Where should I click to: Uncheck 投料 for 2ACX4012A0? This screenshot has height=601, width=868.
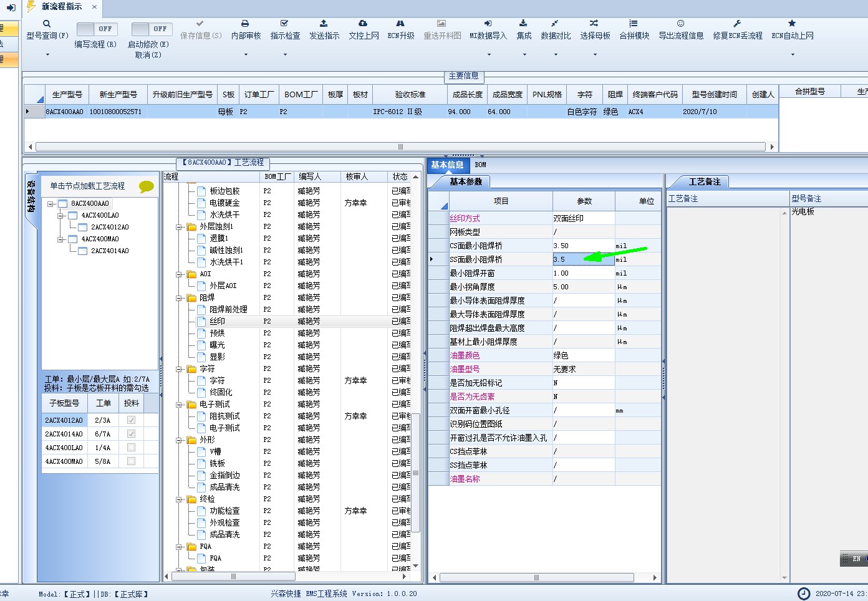coord(131,420)
